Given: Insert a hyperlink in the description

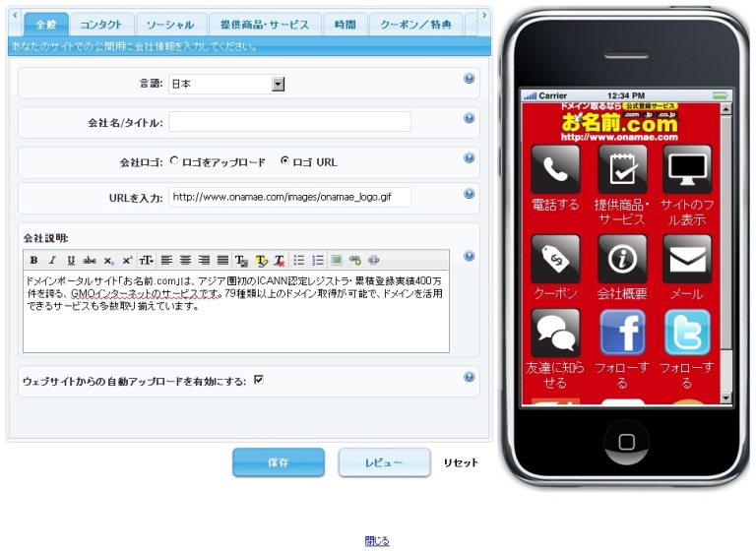Looking at the screenshot, I should [354, 261].
